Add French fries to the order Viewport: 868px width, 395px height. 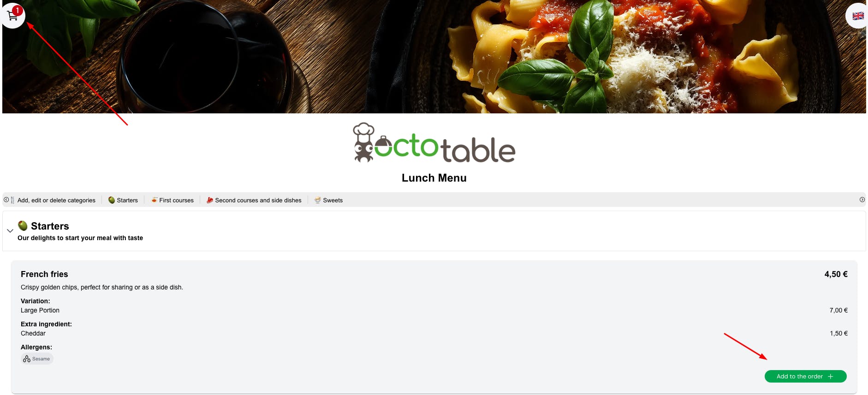pos(805,377)
